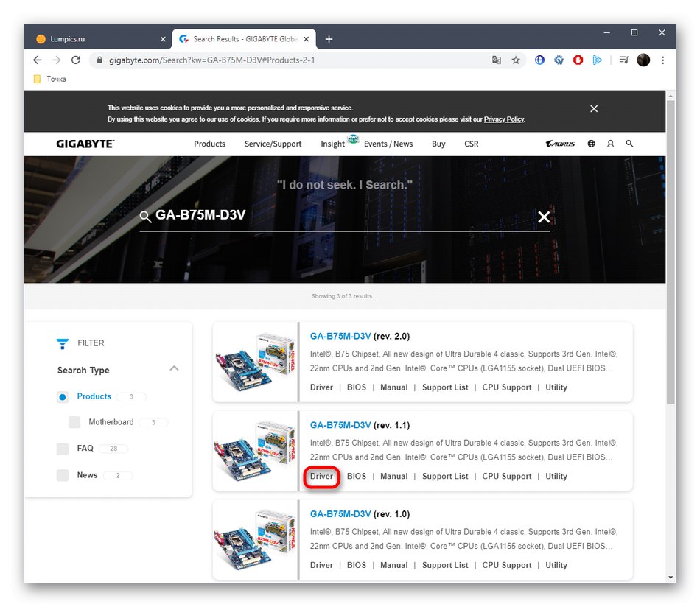700x607 pixels.
Task: Open GA-B75M-D3V (rev. 1.0) product title
Action: [360, 513]
